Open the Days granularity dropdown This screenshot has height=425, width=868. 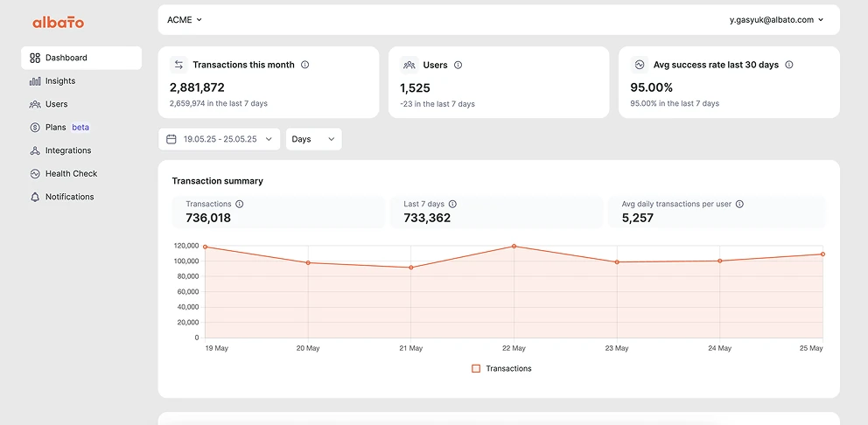pyautogui.click(x=314, y=139)
